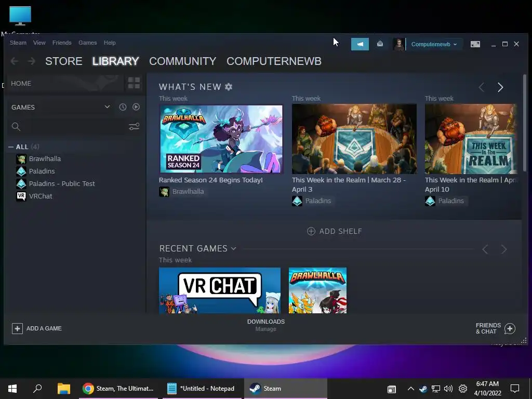532x399 pixels.
Task: Open the STORE tab
Action: pos(63,61)
